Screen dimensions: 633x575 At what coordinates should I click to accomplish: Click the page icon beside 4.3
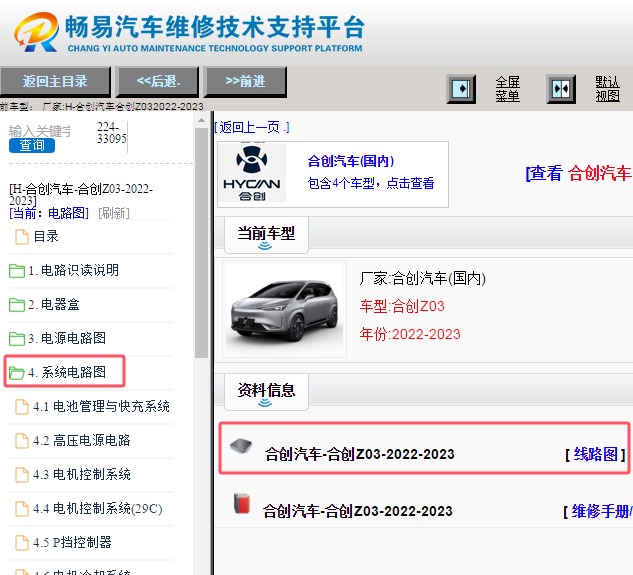pyautogui.click(x=22, y=474)
